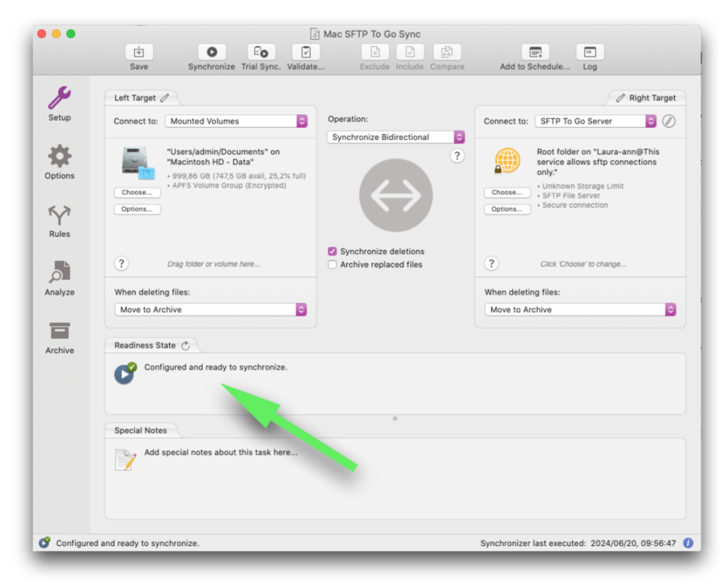The image size is (728, 588).
Task: Click the Left Target pencil edit icon
Action: coord(165,98)
